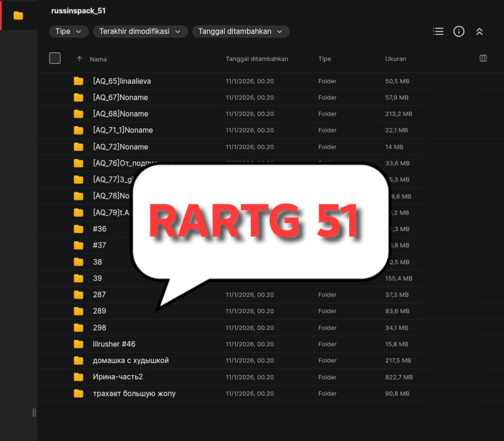Click folder icon of the 298 row
The height and width of the screenshot is (441, 504).
pyautogui.click(x=78, y=328)
